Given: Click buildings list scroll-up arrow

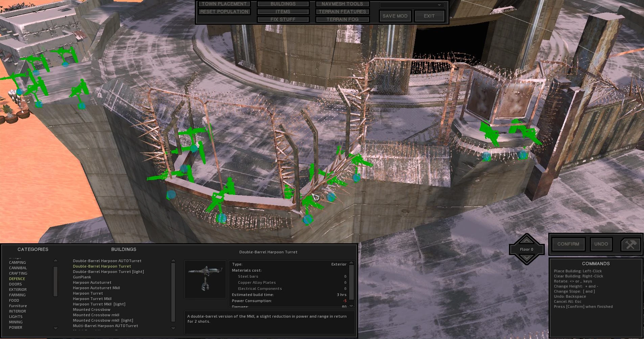Looking at the screenshot, I should coord(173,261).
